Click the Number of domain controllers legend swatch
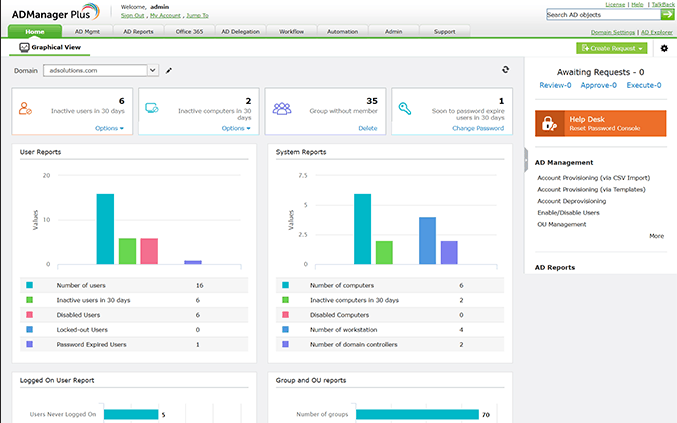 (285, 344)
